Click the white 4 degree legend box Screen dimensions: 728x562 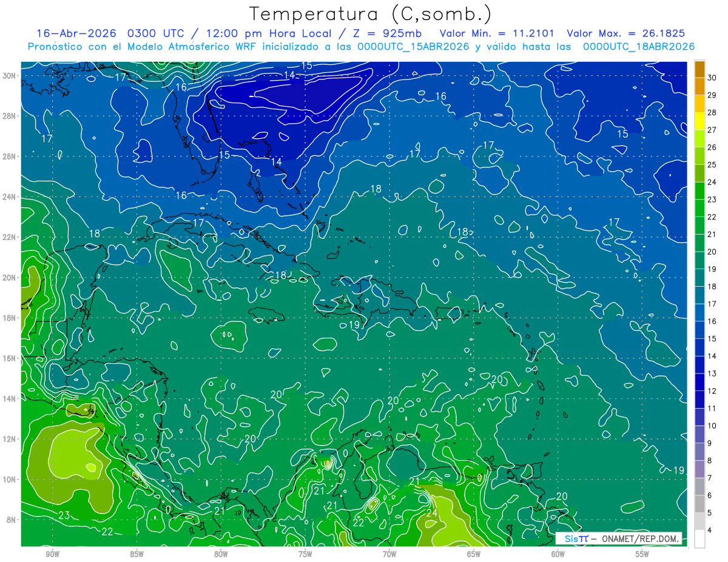[x=699, y=538]
